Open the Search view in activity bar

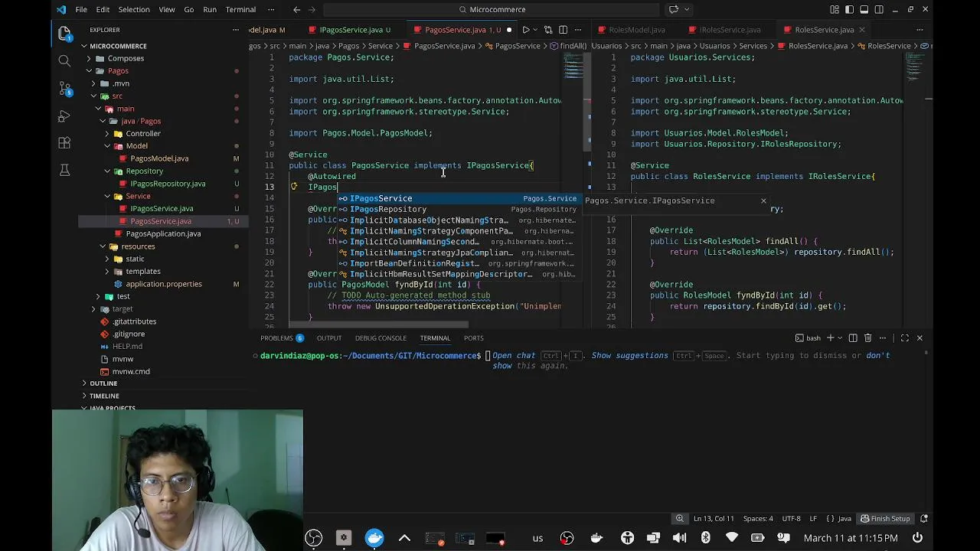tap(64, 60)
